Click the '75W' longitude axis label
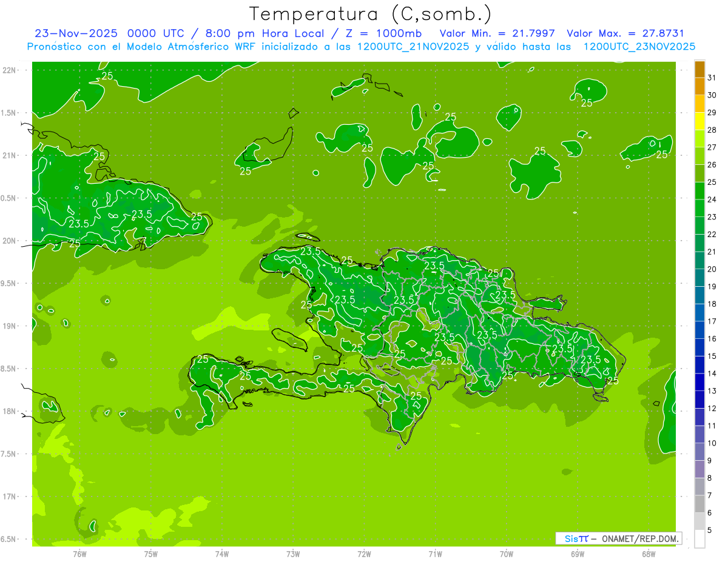The width and height of the screenshot is (728, 562). [150, 554]
